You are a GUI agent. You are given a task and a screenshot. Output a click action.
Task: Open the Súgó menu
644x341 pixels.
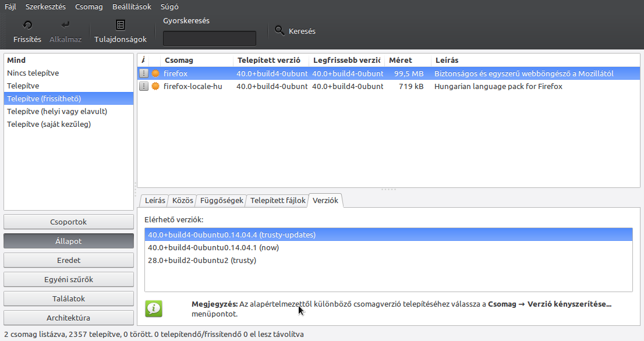pyautogui.click(x=169, y=6)
